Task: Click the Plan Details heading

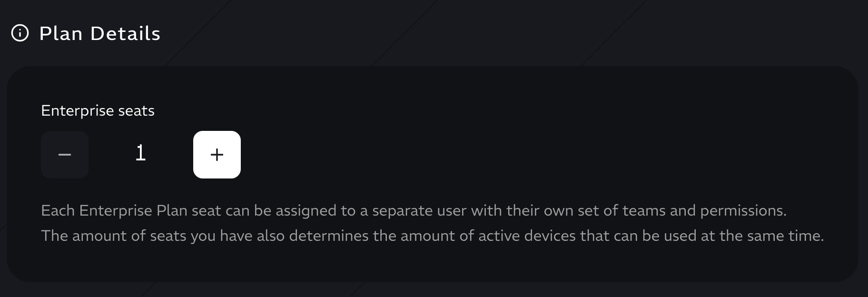Action: point(100,33)
